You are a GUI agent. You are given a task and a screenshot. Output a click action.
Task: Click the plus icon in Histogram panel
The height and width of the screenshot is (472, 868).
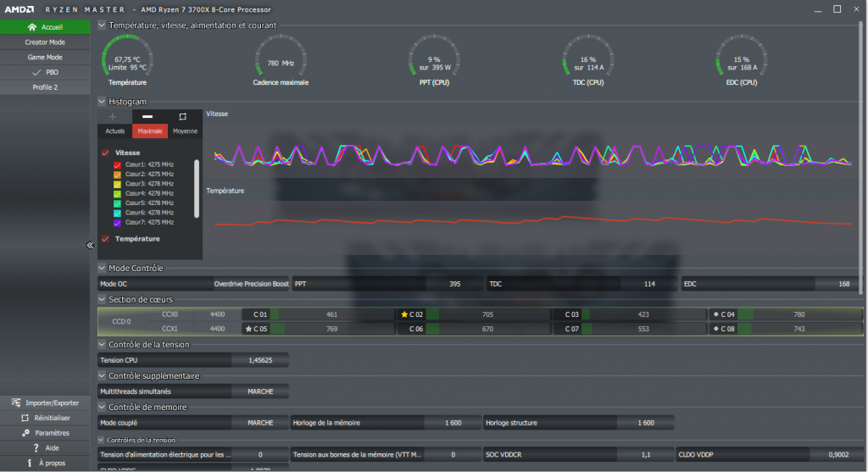tap(113, 116)
